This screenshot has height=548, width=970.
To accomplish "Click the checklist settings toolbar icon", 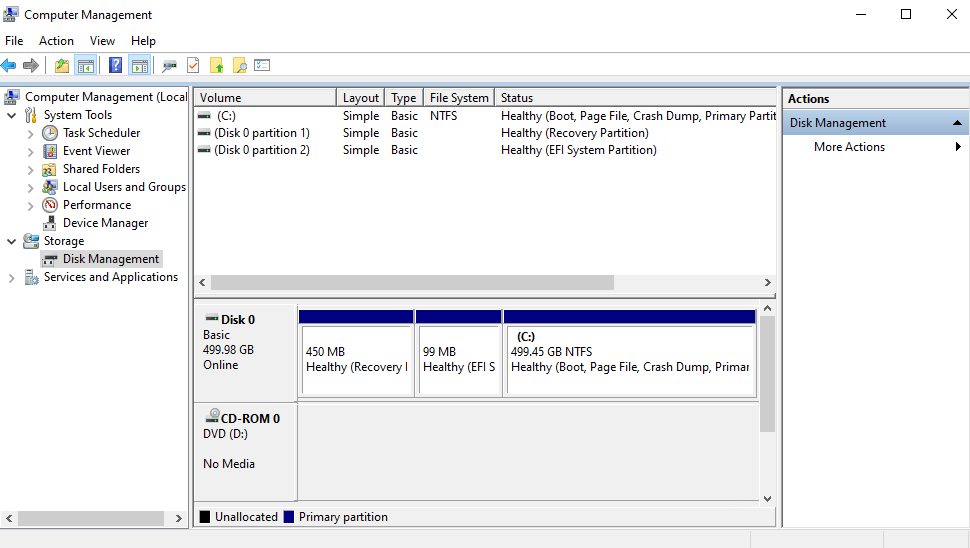I will coord(262,66).
